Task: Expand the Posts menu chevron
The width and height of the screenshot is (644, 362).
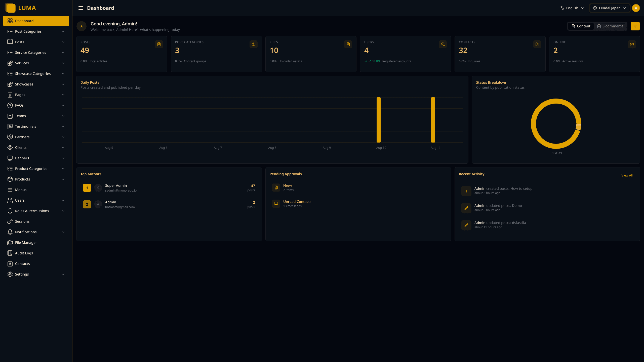Action: [63, 42]
